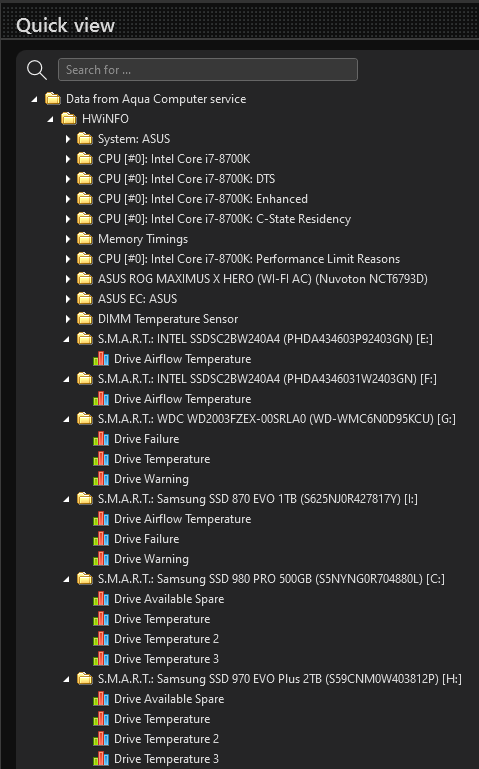Select S.M.A.R.T. Samsung SSD 970 EVO Plus label
This screenshot has height=769, width=479.
(279, 679)
